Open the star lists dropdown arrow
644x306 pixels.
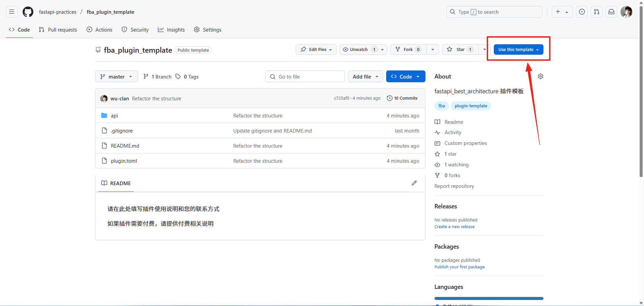(484, 50)
